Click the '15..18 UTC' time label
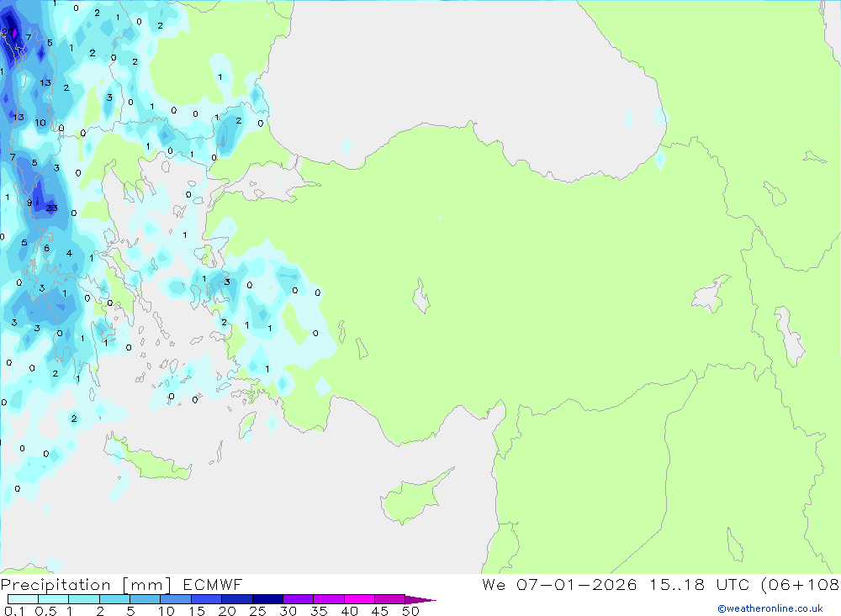 click(x=700, y=584)
